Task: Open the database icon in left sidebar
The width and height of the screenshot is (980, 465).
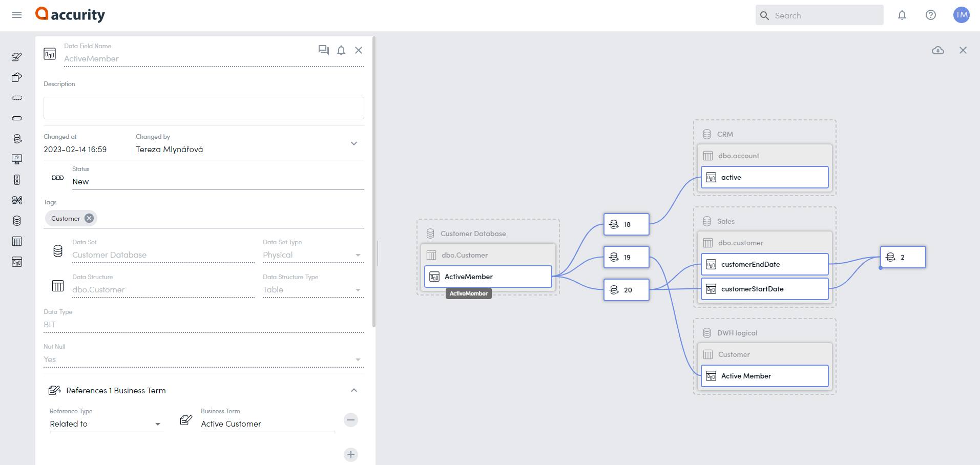Action: click(x=17, y=221)
